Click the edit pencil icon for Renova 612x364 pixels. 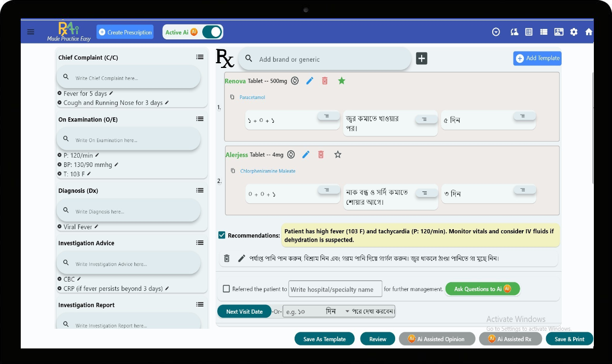click(x=310, y=81)
